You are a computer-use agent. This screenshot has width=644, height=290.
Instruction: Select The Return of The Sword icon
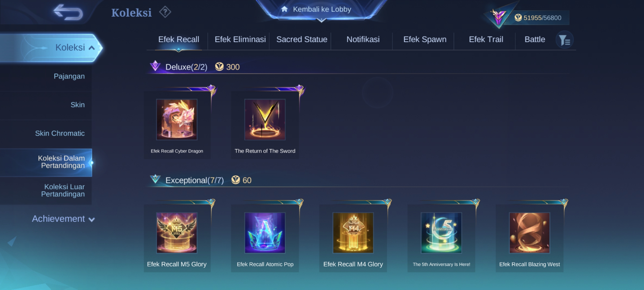[x=265, y=119]
